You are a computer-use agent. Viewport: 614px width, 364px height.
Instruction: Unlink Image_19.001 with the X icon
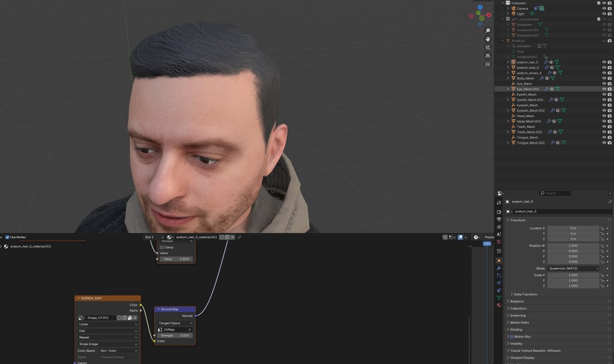(135, 317)
